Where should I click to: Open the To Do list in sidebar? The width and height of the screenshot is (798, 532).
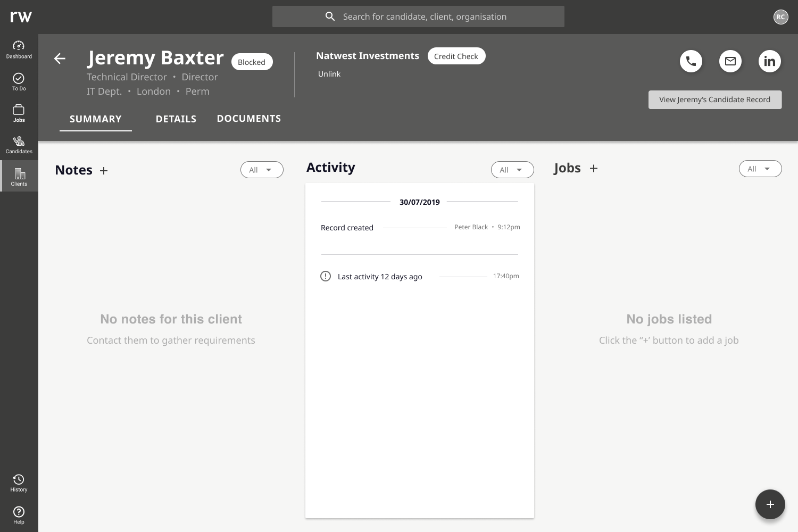pos(19,82)
